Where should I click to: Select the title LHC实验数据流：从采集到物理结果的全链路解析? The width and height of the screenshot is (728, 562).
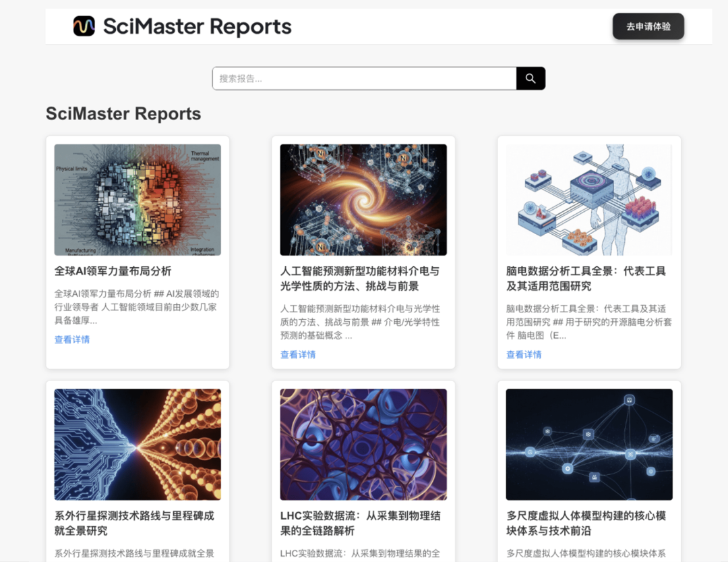(360, 523)
